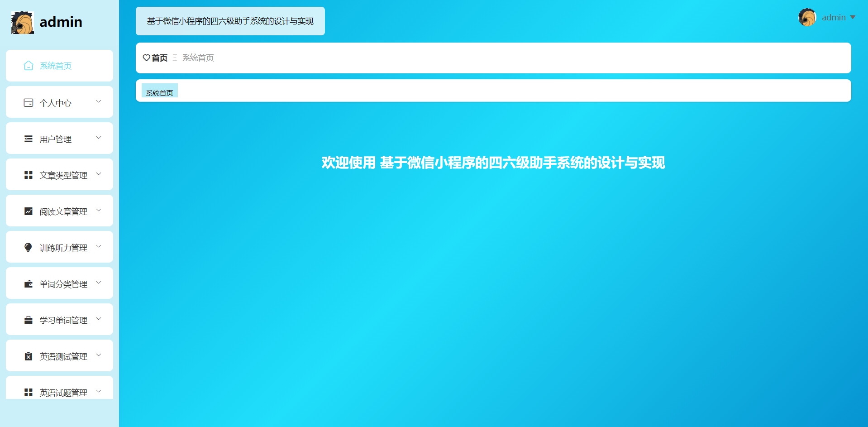Expand the 学习单词管理 chevron

(x=99, y=319)
